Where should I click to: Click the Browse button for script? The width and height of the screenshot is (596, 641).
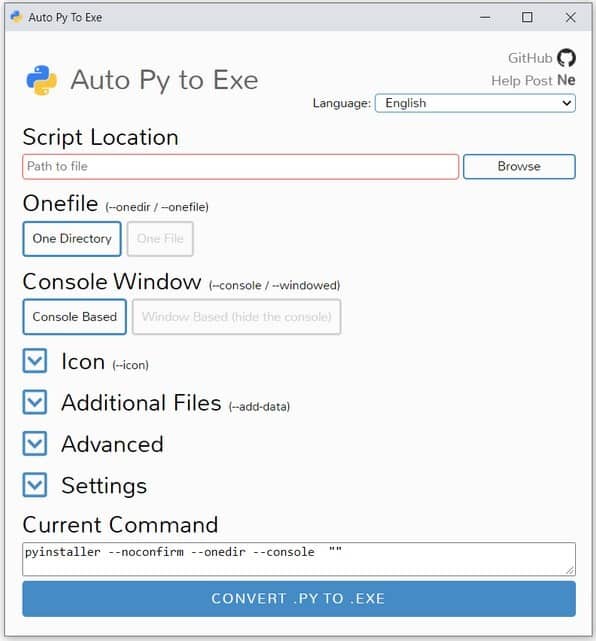(x=519, y=166)
